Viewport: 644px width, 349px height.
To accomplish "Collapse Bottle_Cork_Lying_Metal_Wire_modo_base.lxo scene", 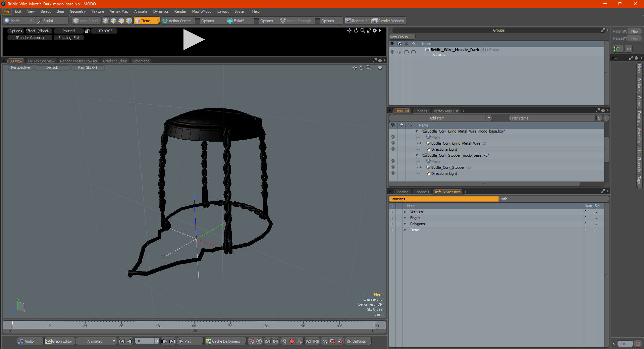I will [x=417, y=131].
